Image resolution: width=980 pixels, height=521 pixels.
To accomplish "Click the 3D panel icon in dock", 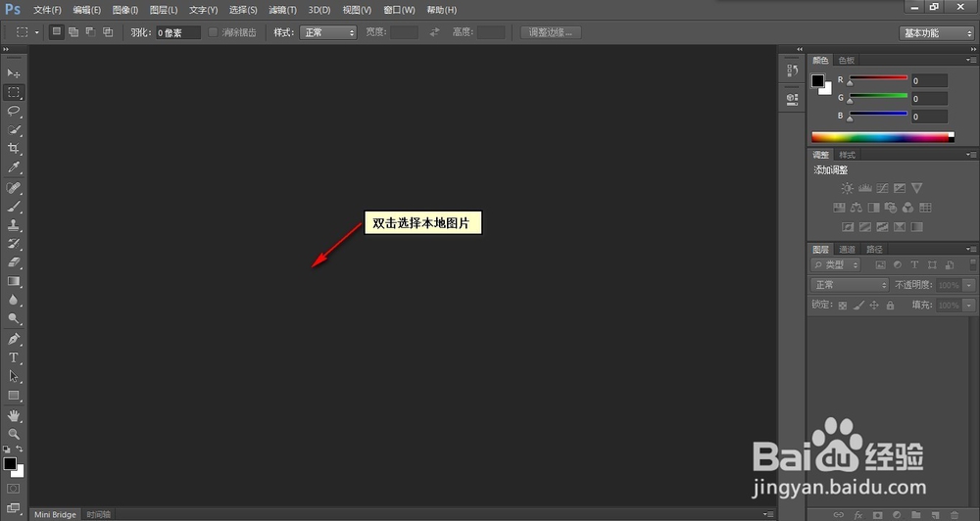I will 792,99.
